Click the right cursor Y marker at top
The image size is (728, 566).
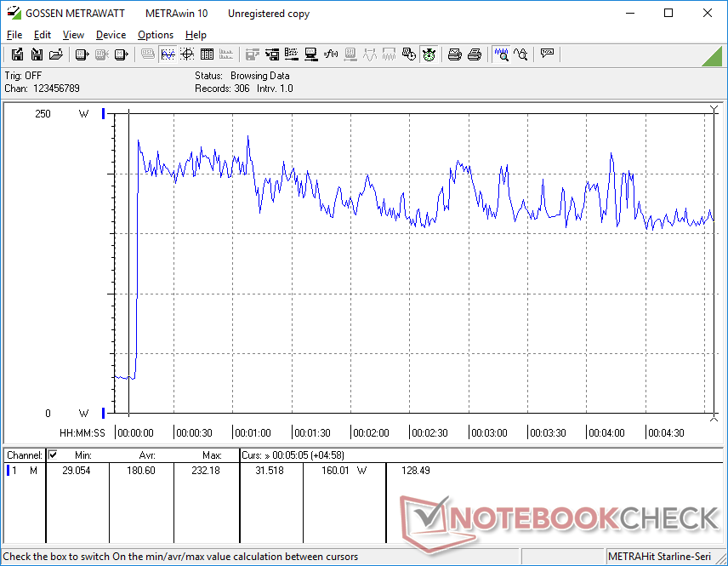click(x=714, y=110)
